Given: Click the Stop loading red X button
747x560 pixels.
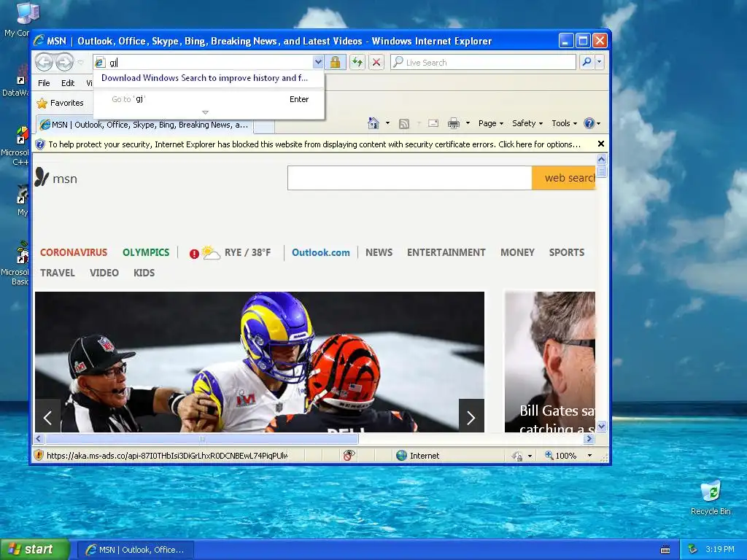Looking at the screenshot, I should pos(376,63).
